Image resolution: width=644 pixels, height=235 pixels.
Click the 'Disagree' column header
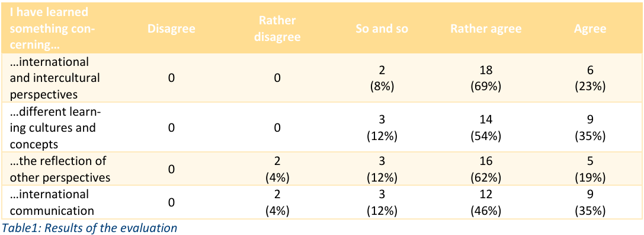coord(171,29)
